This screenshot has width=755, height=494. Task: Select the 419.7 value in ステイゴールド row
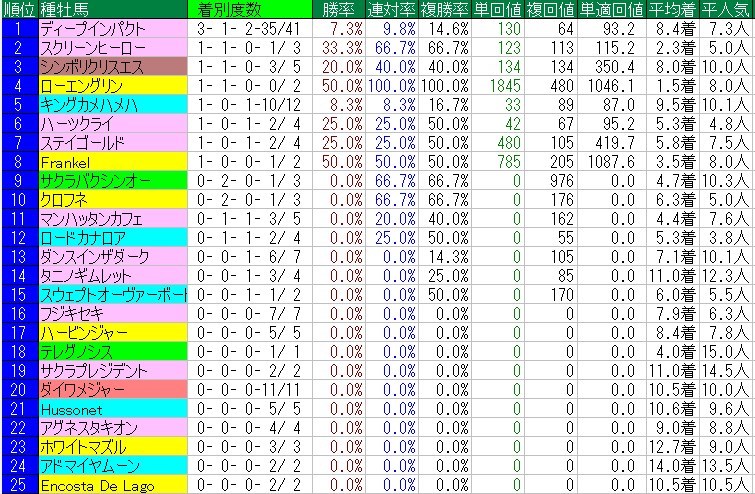612,143
